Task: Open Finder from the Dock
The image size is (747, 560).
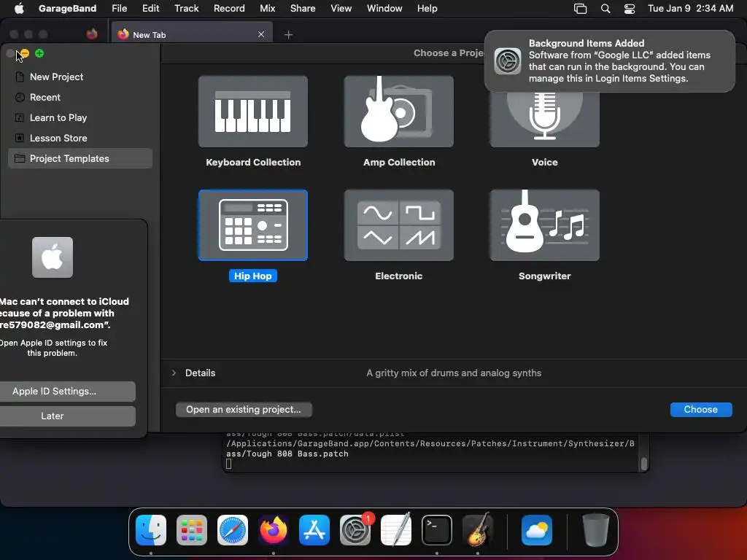Action: (151, 530)
